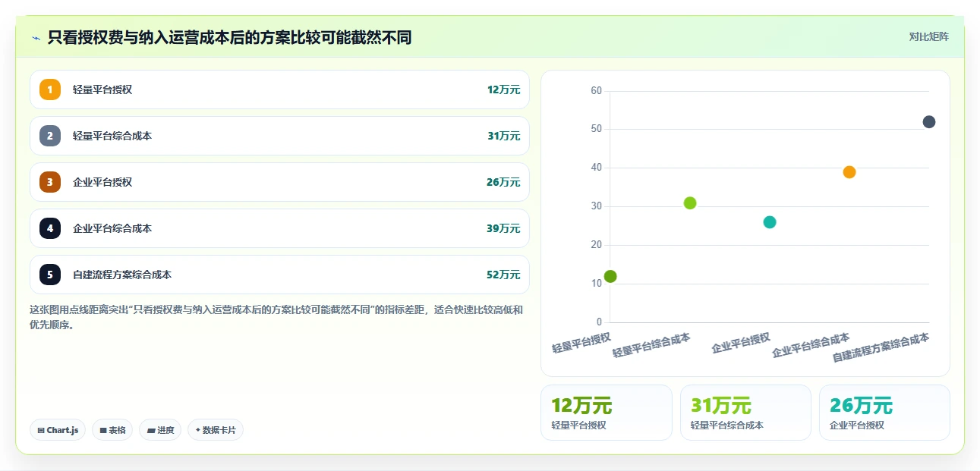This screenshot has height=471, width=980.
Task: Click the 26万元 企业平台授权 data card
Action: click(x=884, y=413)
